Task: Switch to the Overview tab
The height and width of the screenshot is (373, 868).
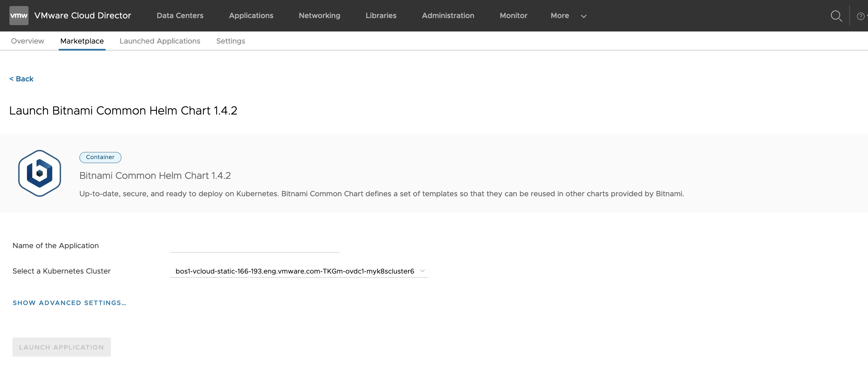Action: pyautogui.click(x=27, y=41)
